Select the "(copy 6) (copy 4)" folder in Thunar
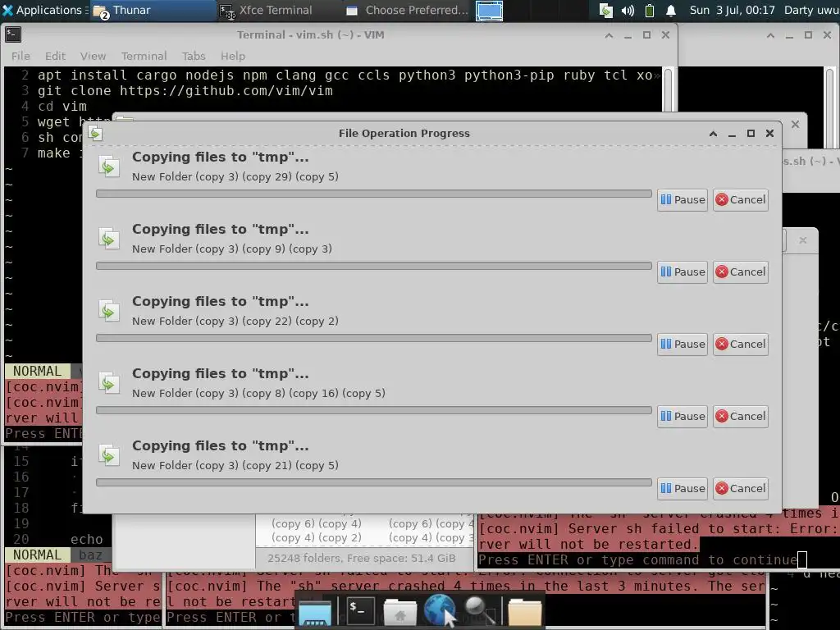This screenshot has width=840, height=630. [x=316, y=523]
